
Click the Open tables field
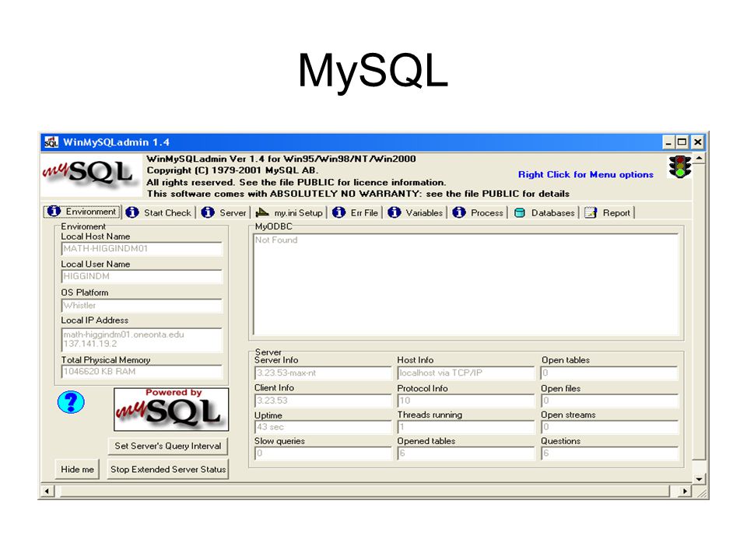click(x=609, y=373)
